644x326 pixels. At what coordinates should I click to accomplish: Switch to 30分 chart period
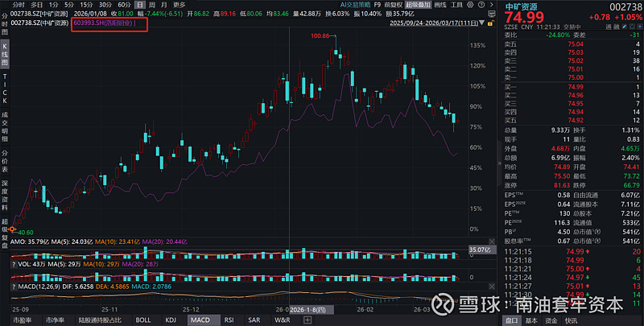click(x=105, y=5)
